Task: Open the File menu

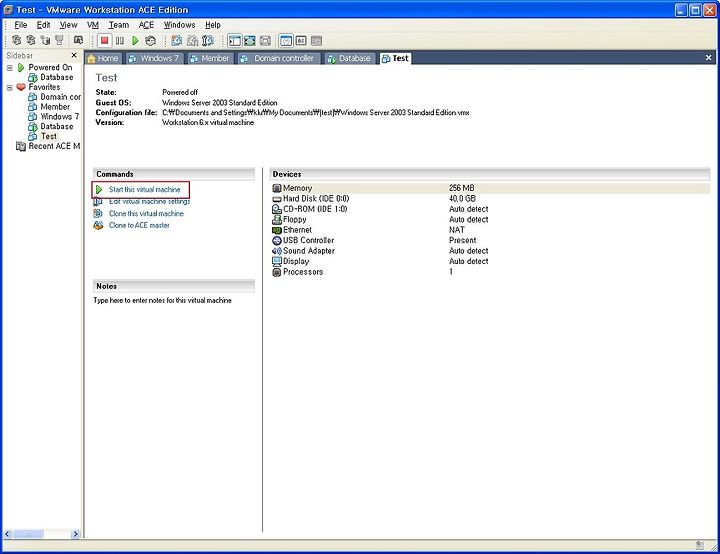Action: pos(21,25)
